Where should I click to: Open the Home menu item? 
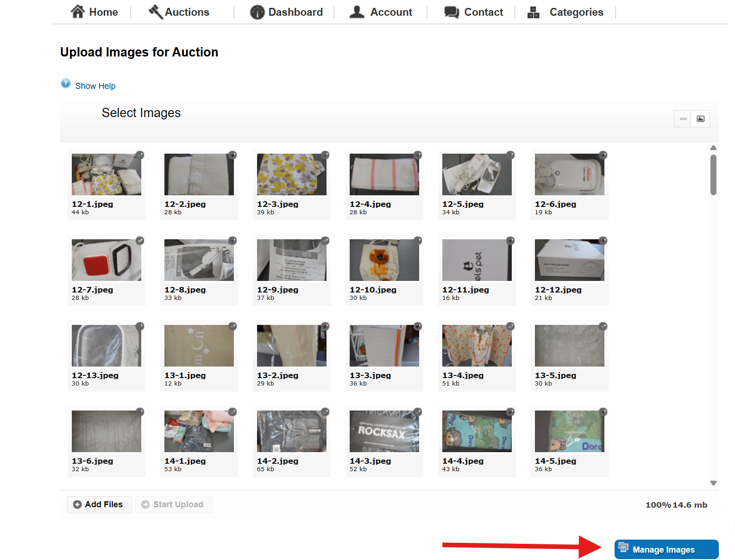(103, 12)
